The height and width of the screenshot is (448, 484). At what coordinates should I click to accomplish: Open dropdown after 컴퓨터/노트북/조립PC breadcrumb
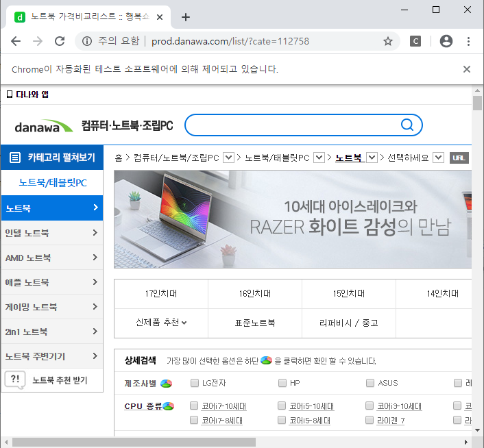tap(228, 158)
